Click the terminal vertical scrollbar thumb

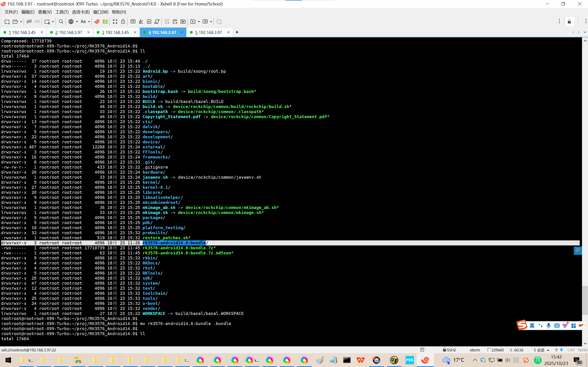coord(585,300)
